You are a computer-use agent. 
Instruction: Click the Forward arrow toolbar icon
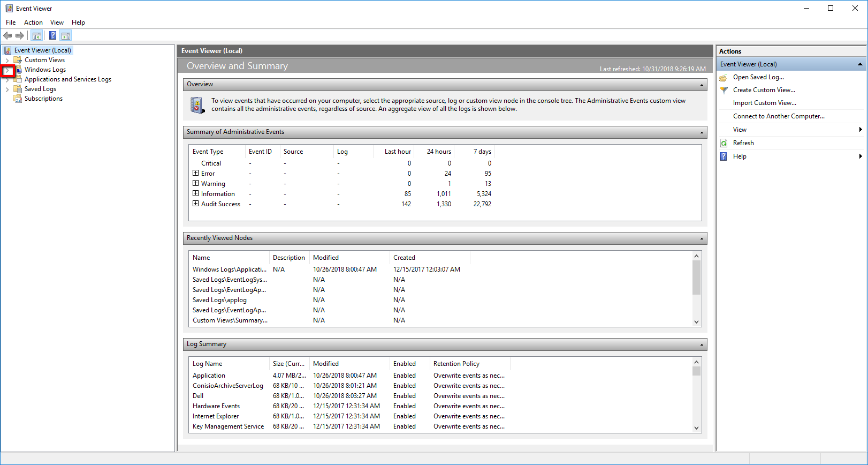[20, 36]
